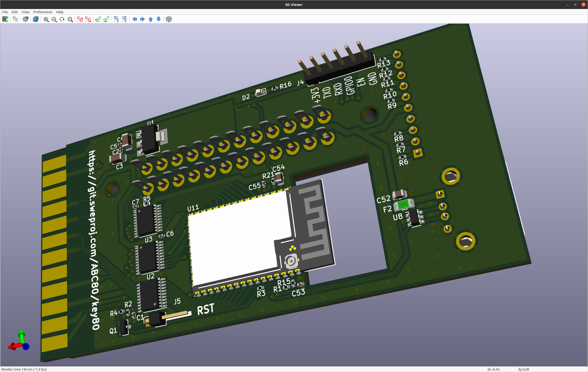Rotate Y counterclockwise using second green icon
Screen dimensions: 588x372
point(106,19)
